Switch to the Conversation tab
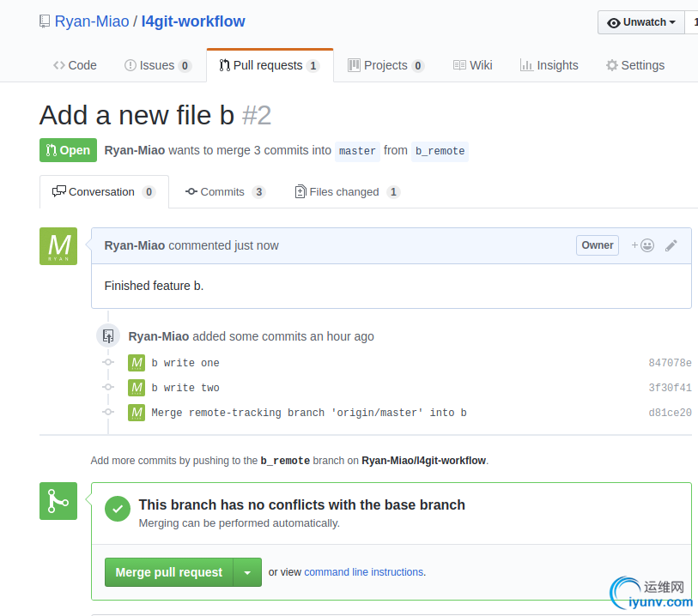The width and height of the screenshot is (698, 616). pos(104,191)
